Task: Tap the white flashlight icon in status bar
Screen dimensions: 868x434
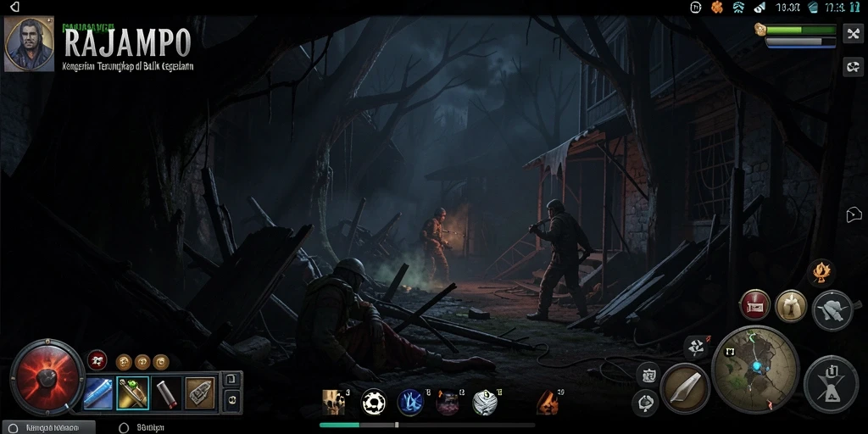Action: tap(759, 7)
